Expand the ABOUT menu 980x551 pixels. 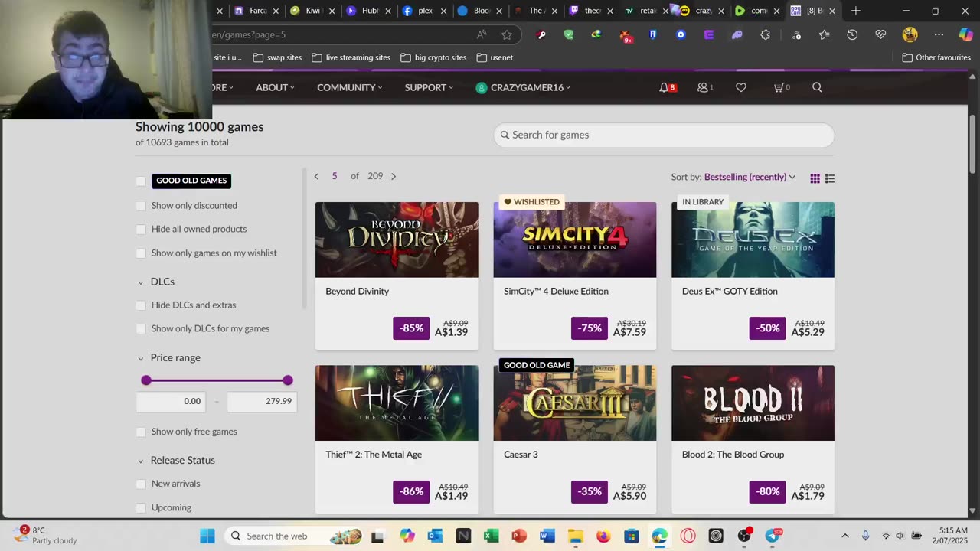(x=275, y=87)
